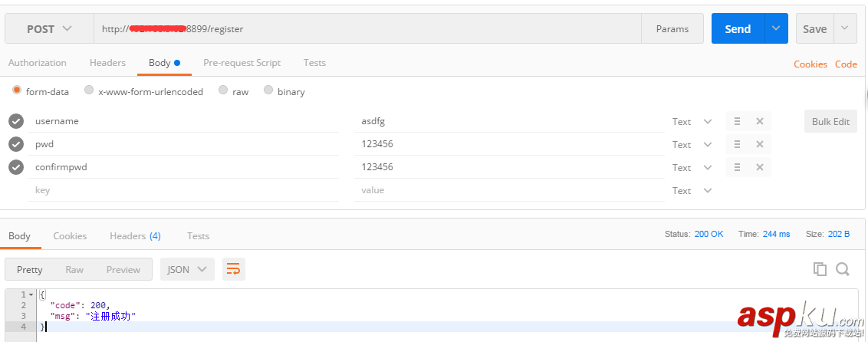Switch to the Headers request tab

point(107,63)
